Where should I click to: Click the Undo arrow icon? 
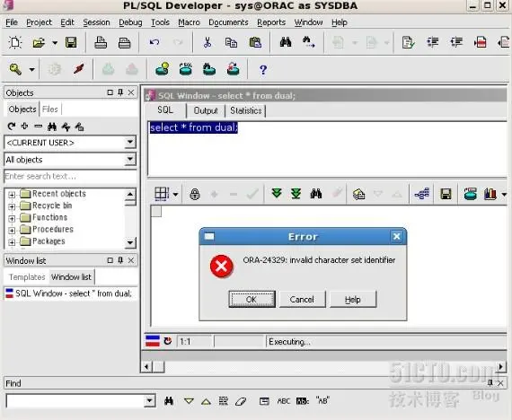tap(154, 42)
